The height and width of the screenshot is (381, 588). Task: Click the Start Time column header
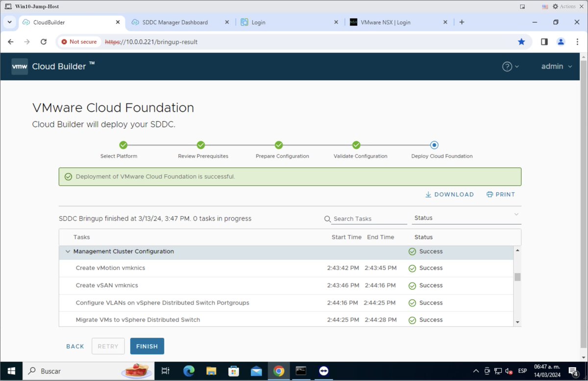point(346,237)
